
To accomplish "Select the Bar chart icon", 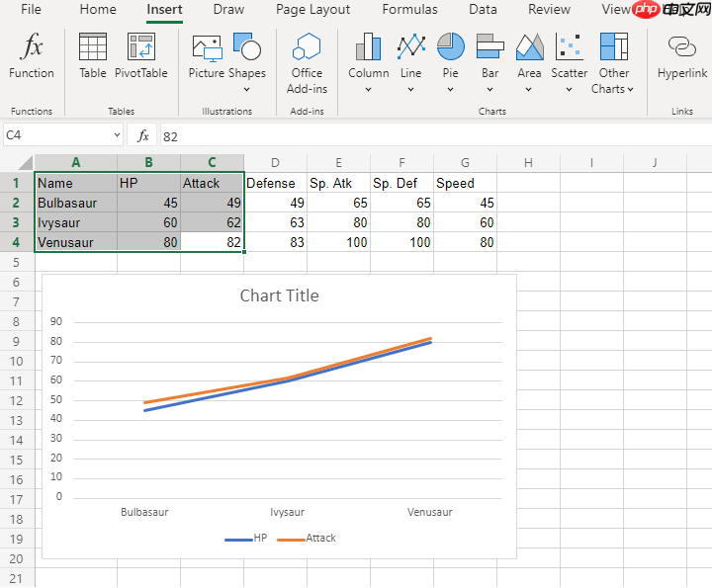I will [x=489, y=46].
